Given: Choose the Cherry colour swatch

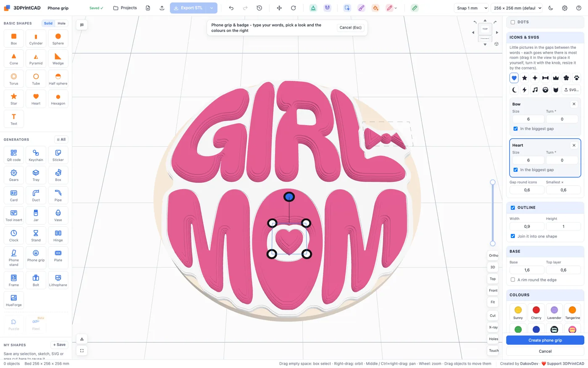Looking at the screenshot, I should (x=536, y=312).
